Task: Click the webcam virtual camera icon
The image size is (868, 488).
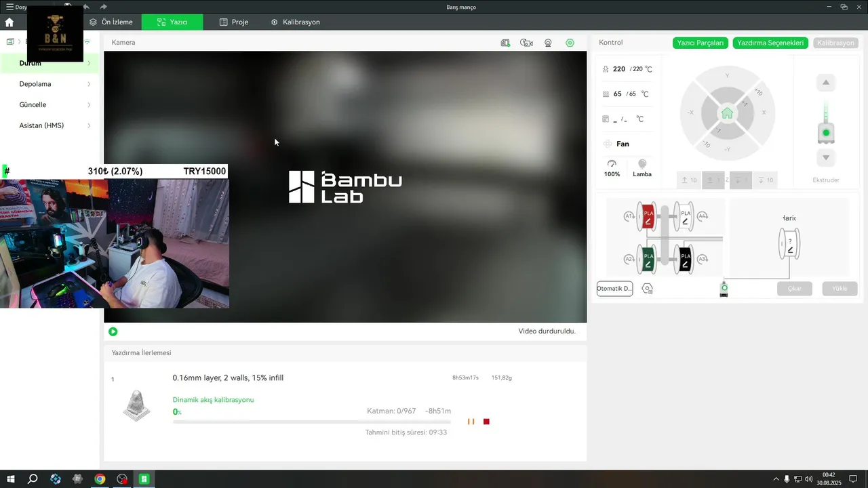Action: (x=548, y=43)
